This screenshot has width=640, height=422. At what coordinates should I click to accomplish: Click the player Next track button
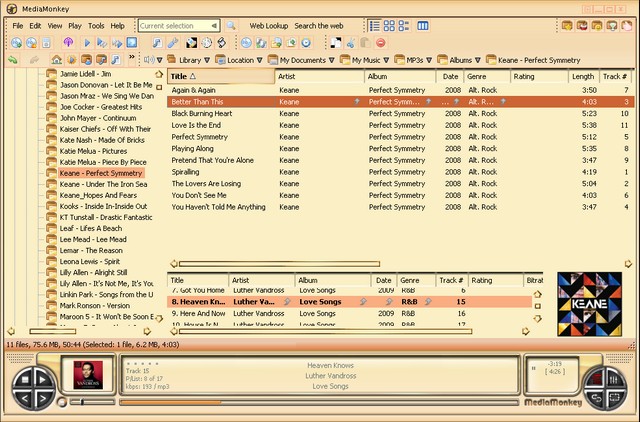coord(42,398)
